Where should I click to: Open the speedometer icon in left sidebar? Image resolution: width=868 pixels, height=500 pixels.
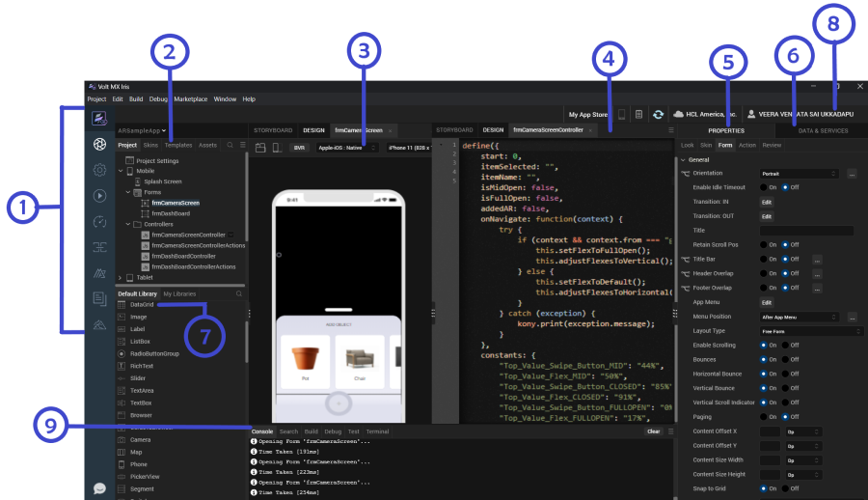[x=99, y=222]
